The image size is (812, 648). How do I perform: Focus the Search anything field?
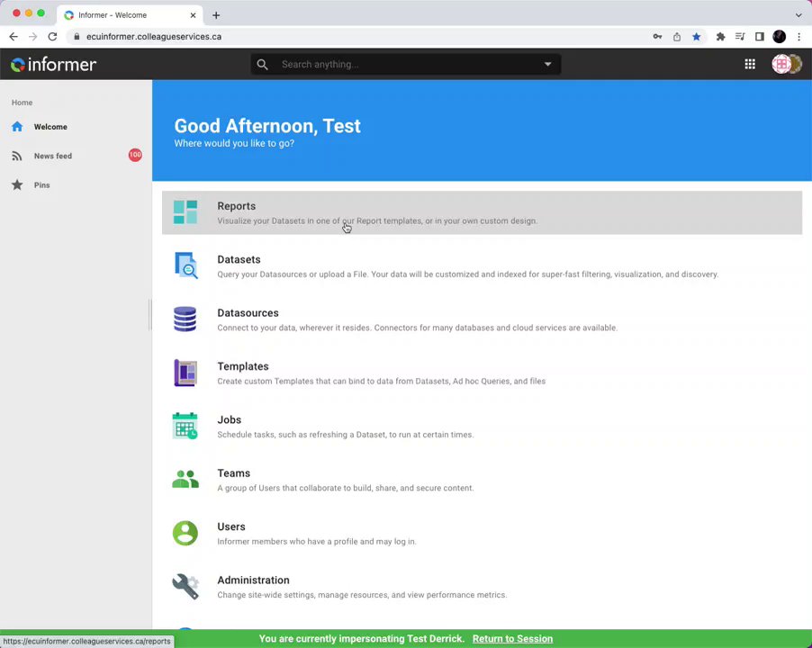[405, 64]
